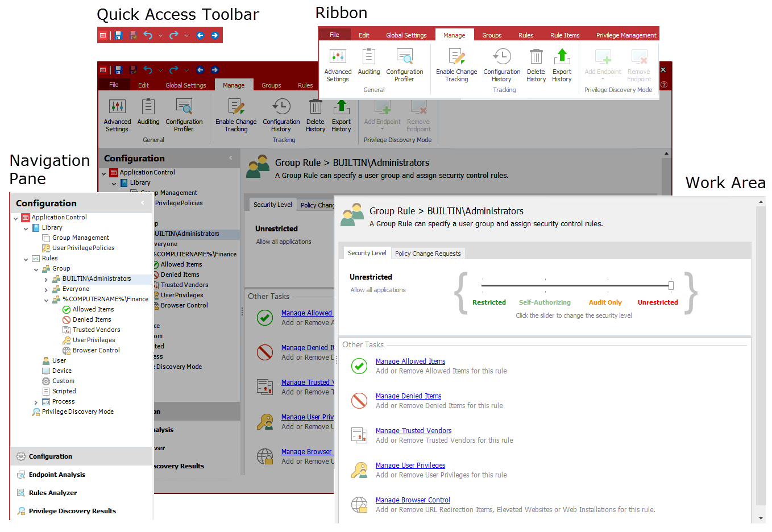Click help question mark in background window
772x532 pixels.
click(663, 85)
